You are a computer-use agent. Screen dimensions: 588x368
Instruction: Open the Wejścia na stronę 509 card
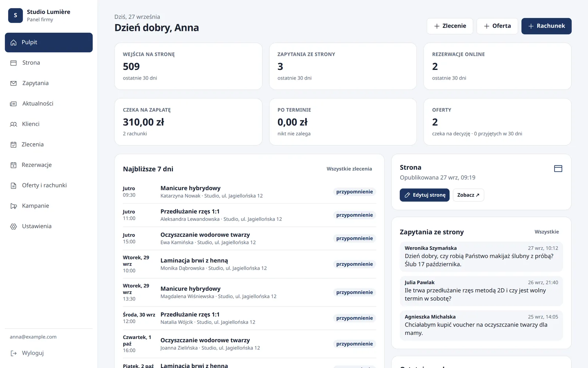[188, 66]
